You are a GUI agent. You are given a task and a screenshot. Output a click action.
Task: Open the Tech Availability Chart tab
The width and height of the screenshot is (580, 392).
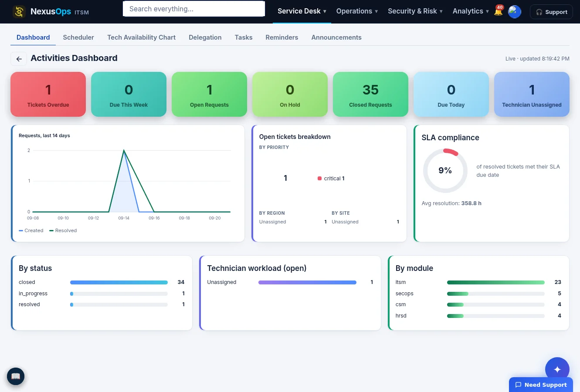click(142, 37)
